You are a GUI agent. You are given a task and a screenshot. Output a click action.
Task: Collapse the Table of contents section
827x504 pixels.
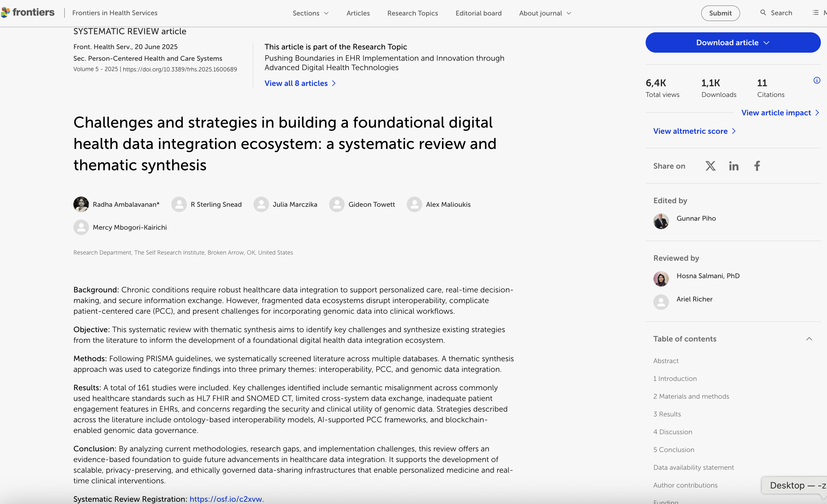tap(809, 339)
